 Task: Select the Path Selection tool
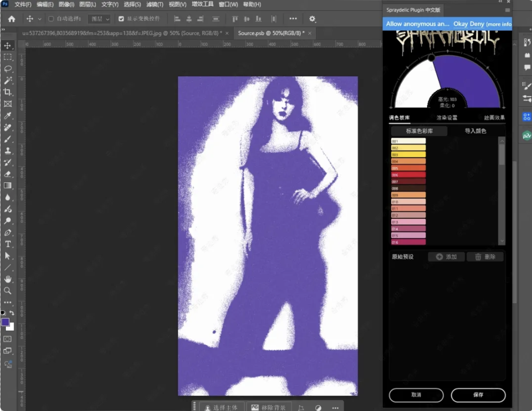click(7, 256)
